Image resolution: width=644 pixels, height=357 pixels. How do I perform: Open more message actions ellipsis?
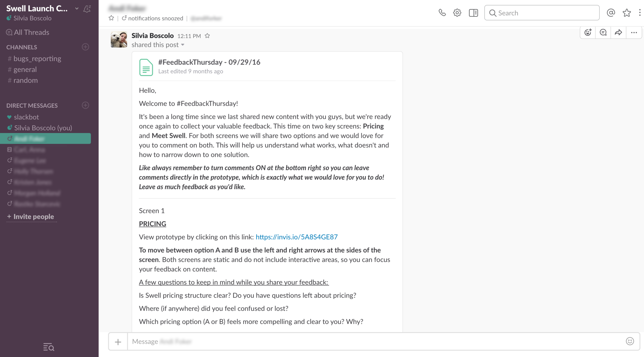[x=634, y=32]
